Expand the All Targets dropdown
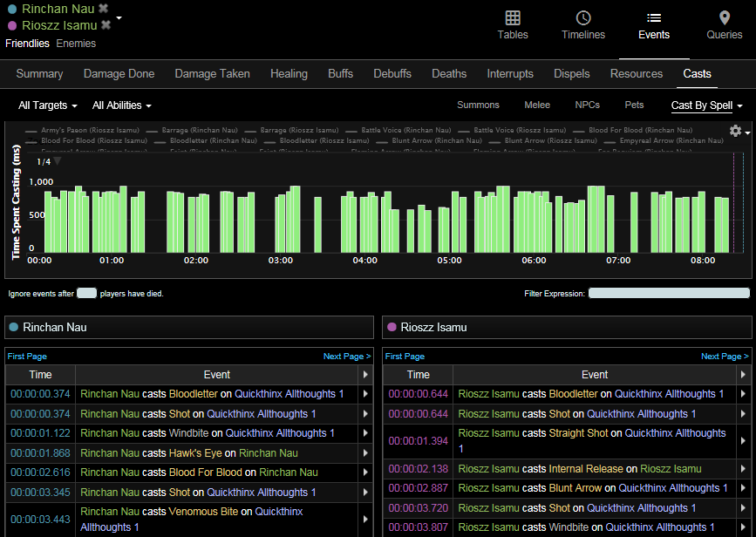 [48, 105]
